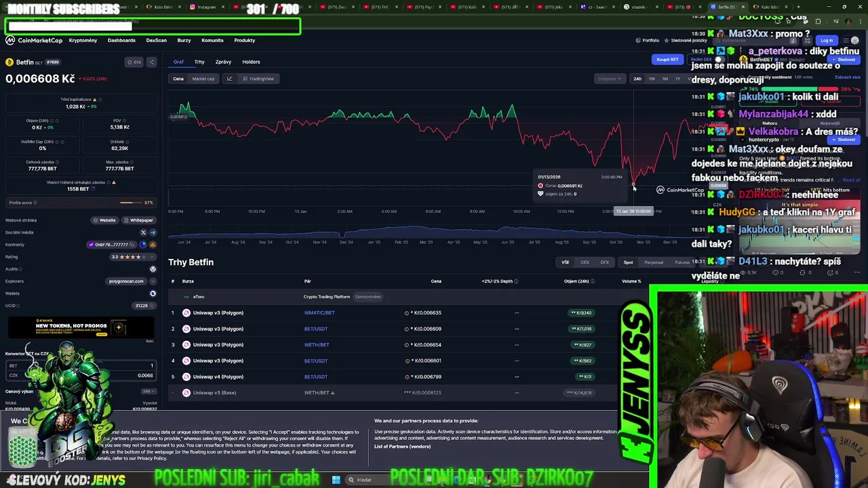
Task: Select the Perpetual market type
Action: [654, 262]
